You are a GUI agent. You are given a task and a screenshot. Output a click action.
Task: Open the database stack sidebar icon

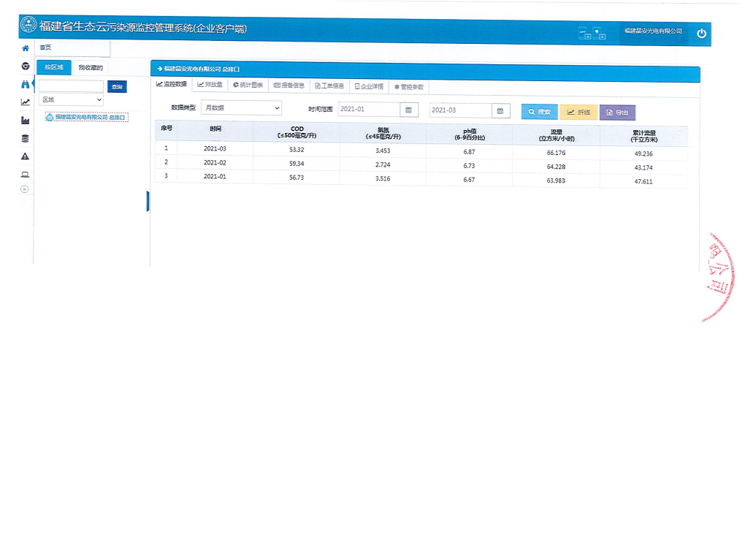26,139
